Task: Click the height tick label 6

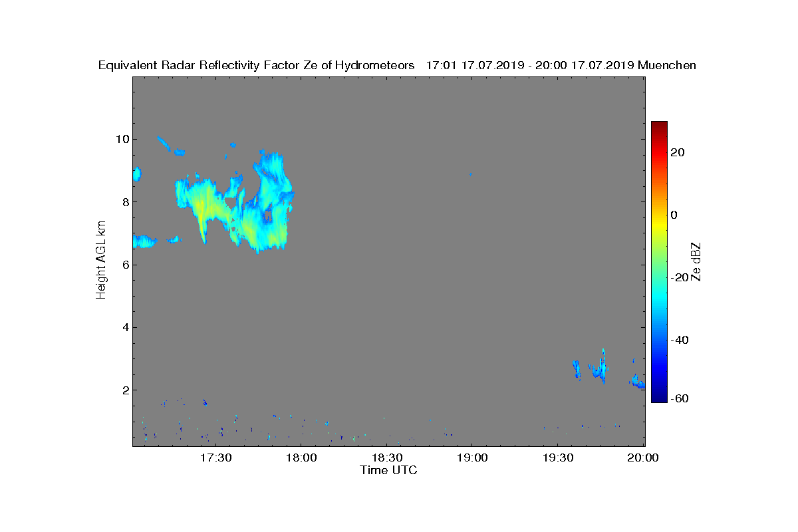Action: 125,265
